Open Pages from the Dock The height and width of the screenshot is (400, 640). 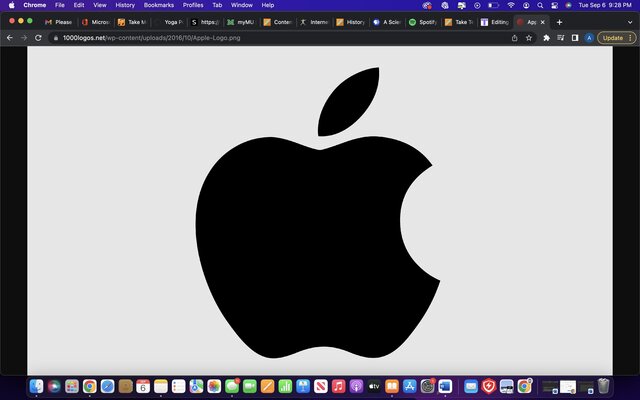pyautogui.click(x=267, y=386)
